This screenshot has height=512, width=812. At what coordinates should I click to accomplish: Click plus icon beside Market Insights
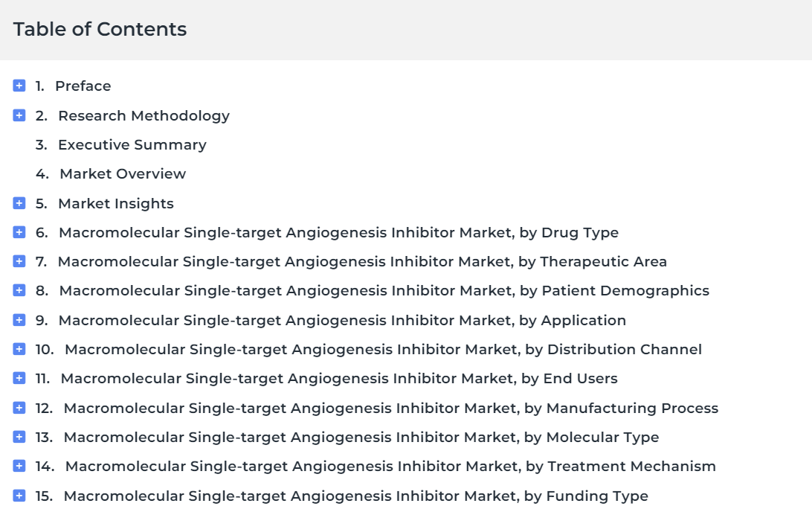point(19,203)
